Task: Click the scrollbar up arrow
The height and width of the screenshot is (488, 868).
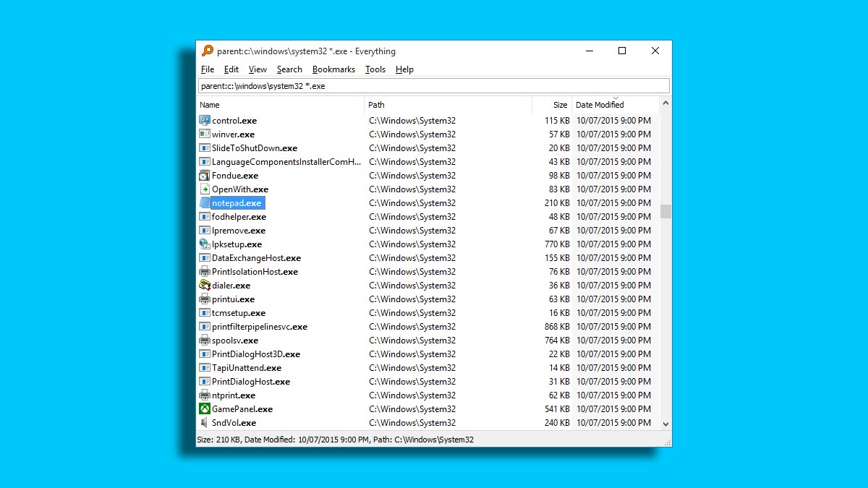Action: coord(665,103)
